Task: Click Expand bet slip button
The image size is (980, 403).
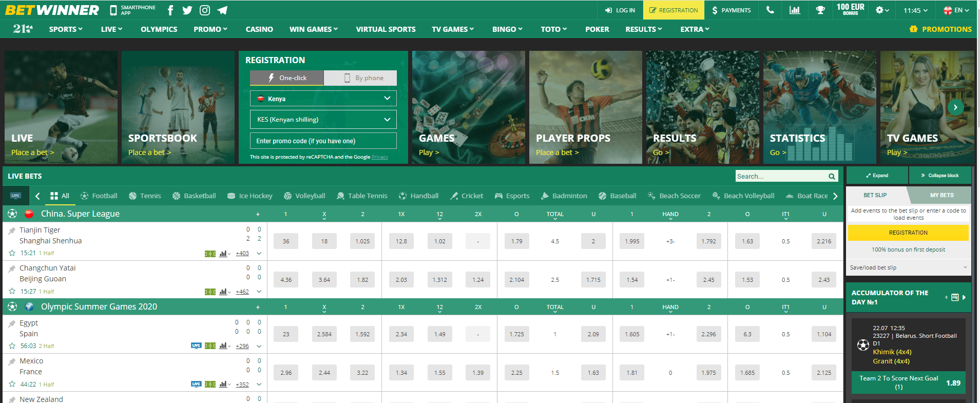Action: [x=877, y=175]
